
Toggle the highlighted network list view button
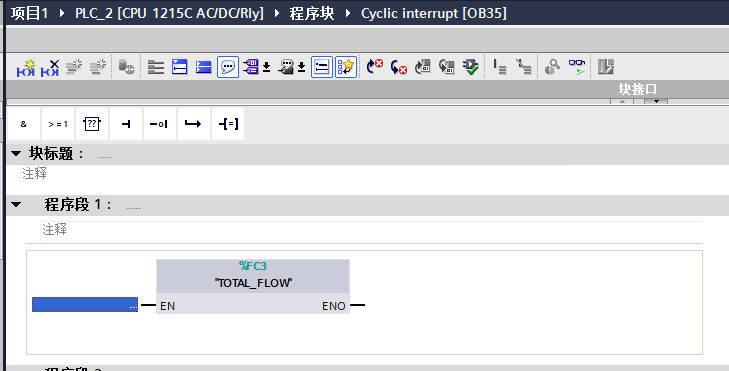[x=322, y=67]
